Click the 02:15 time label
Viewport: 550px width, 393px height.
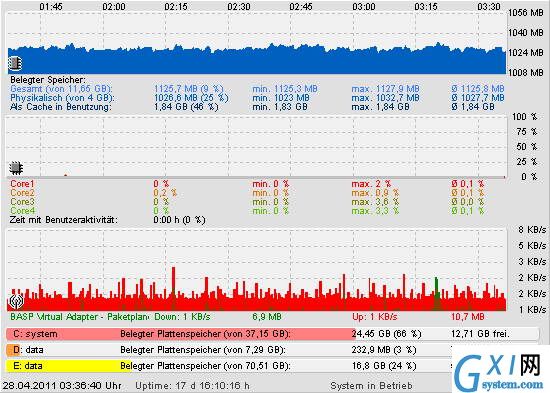[x=176, y=7]
